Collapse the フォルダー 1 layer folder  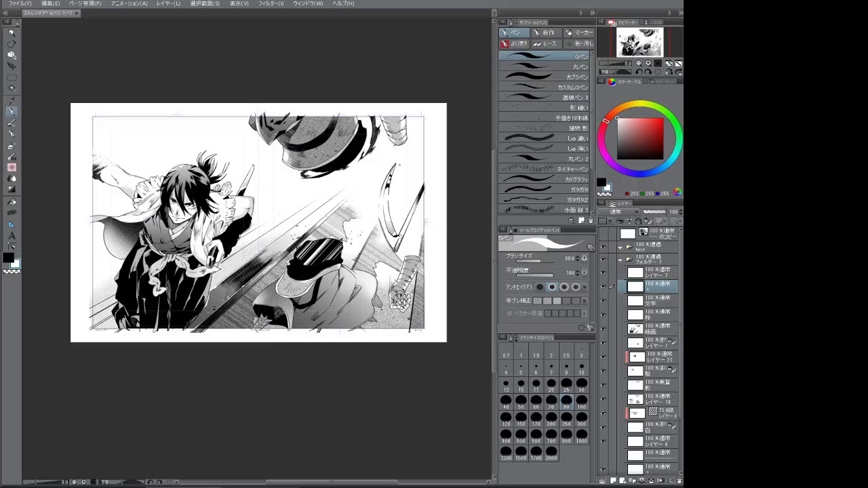tap(620, 260)
